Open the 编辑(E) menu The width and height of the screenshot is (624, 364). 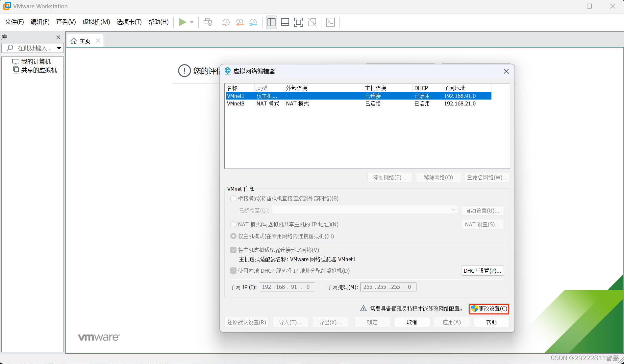(x=40, y=22)
